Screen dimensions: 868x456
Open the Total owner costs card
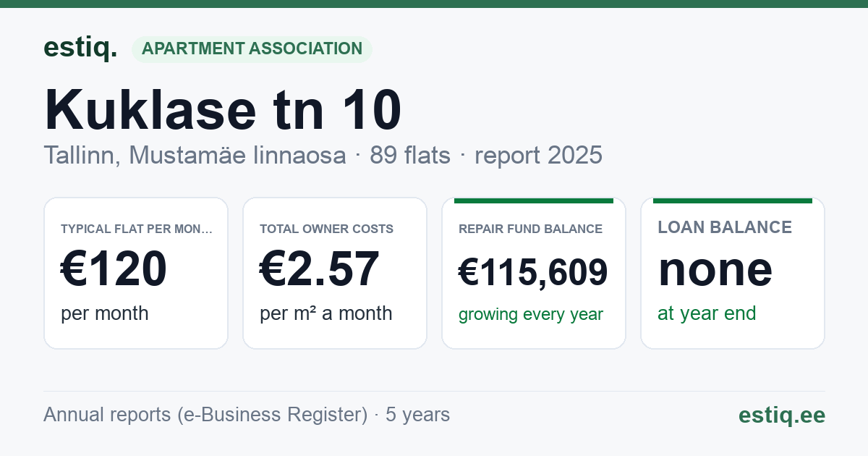335,273
